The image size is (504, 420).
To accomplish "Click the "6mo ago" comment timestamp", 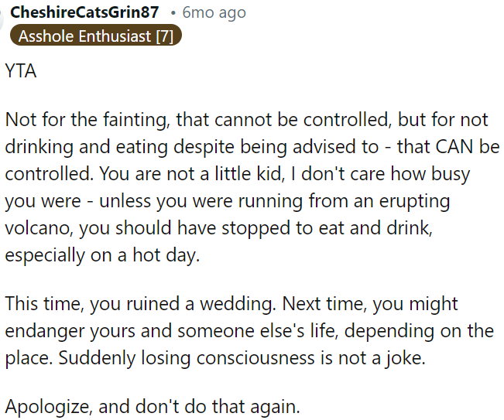I will pos(214,12).
